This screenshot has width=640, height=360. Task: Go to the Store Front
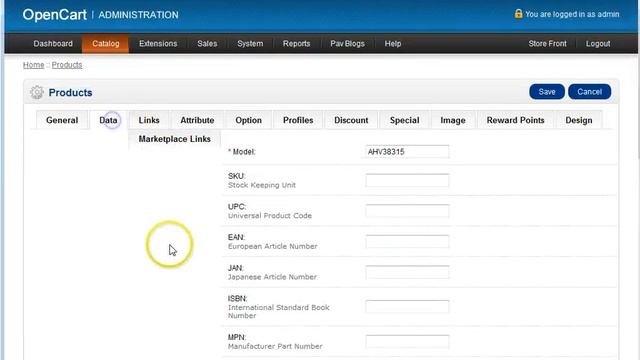click(547, 44)
